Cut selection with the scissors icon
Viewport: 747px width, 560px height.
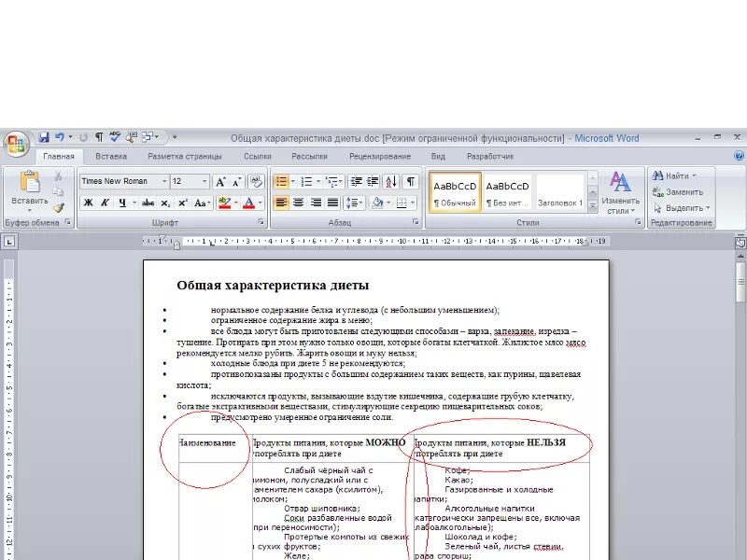coord(58,176)
